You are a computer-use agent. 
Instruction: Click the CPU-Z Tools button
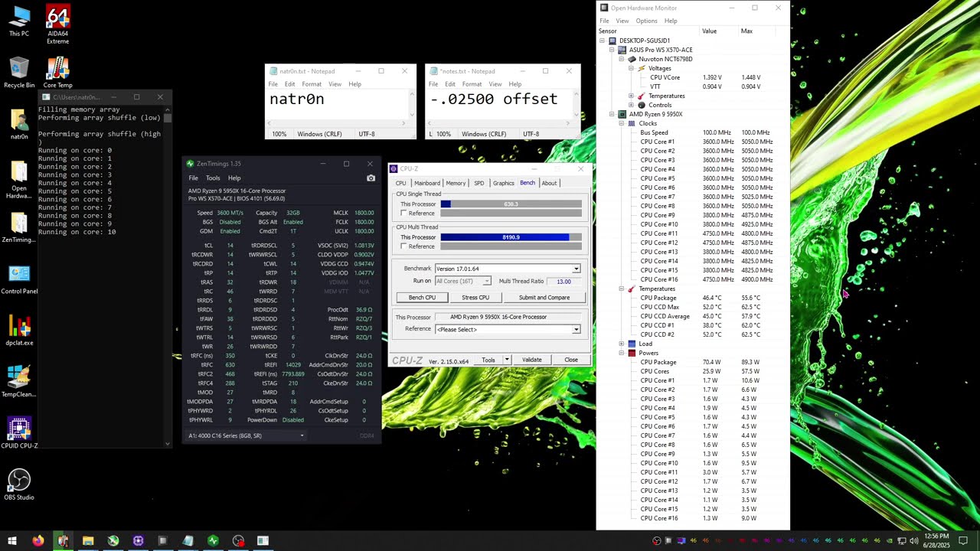pyautogui.click(x=488, y=360)
